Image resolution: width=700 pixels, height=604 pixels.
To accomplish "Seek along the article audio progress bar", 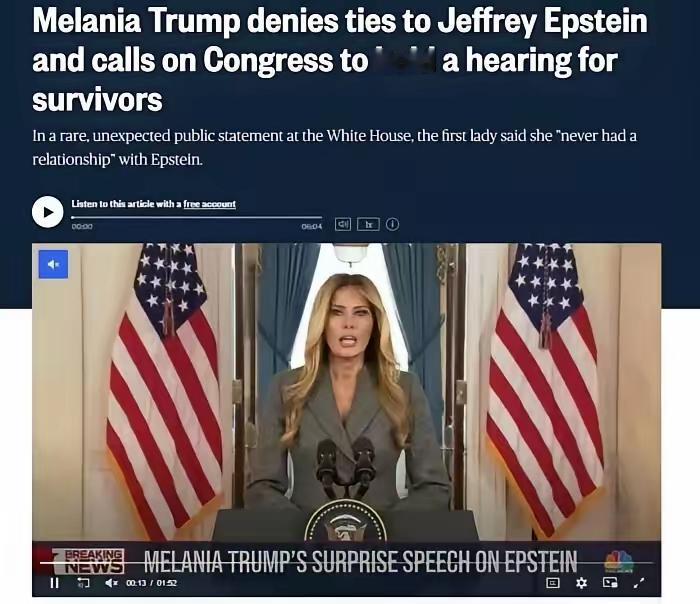I will point(196,217).
